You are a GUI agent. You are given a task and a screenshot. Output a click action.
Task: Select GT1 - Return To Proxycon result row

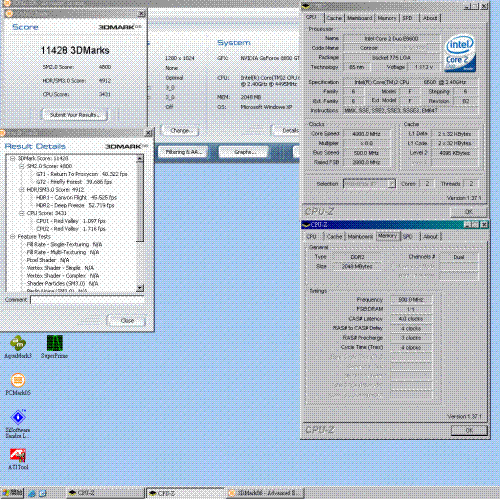coord(82,174)
